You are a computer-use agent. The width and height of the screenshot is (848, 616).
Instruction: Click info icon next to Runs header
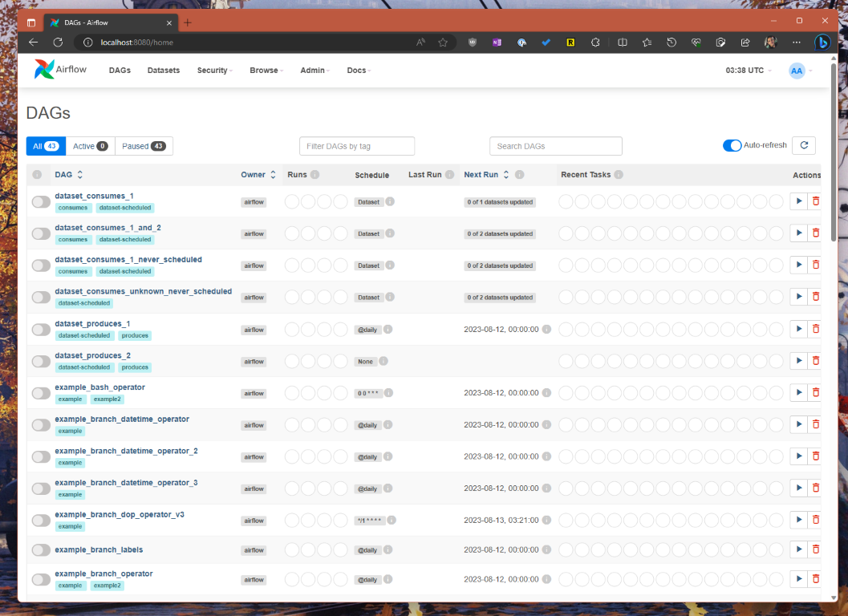(x=315, y=175)
